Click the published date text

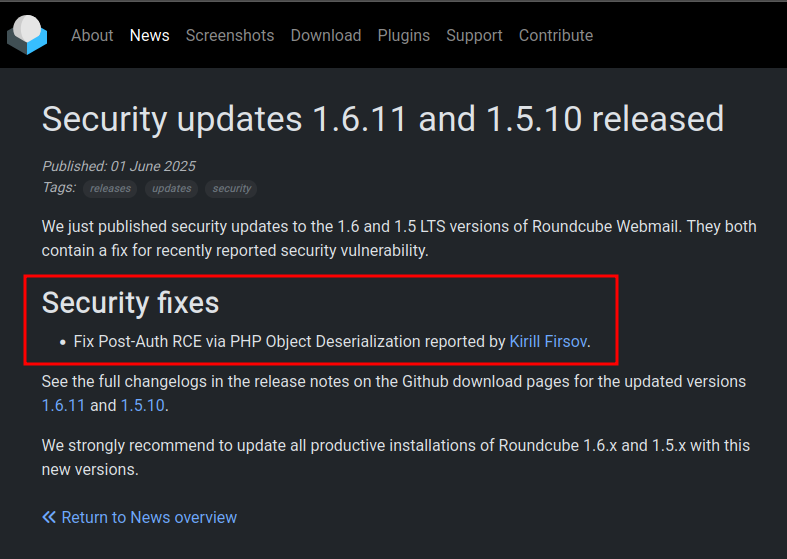(x=118, y=166)
